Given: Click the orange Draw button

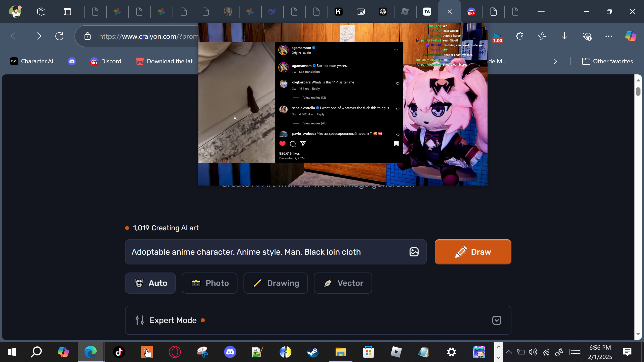Looking at the screenshot, I should (x=473, y=252).
